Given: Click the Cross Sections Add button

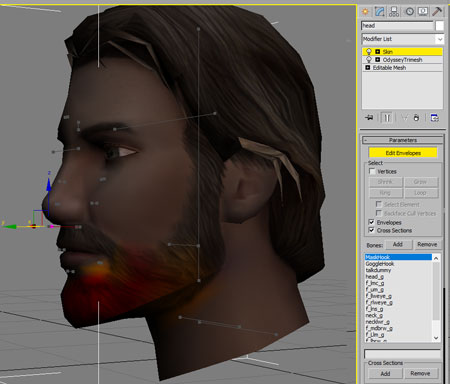Looking at the screenshot, I should click(x=385, y=374).
